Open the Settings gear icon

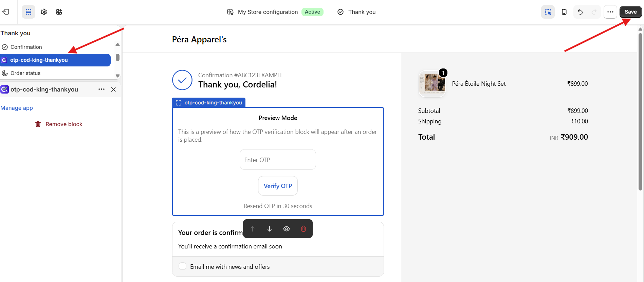(x=44, y=12)
